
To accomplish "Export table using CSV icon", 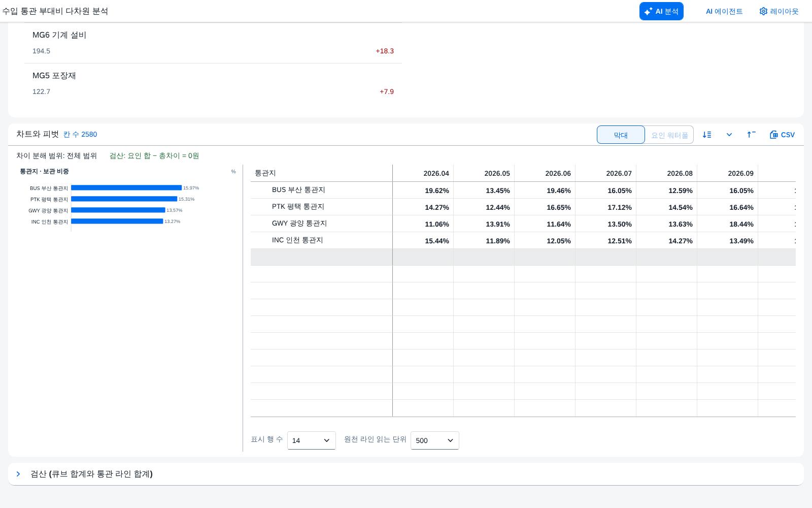I will (782, 135).
